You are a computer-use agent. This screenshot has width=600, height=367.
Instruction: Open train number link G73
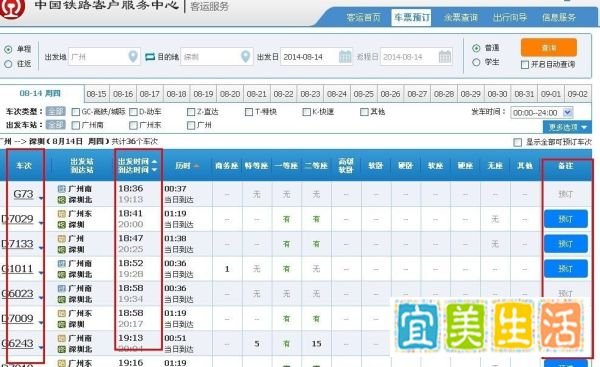[23, 194]
